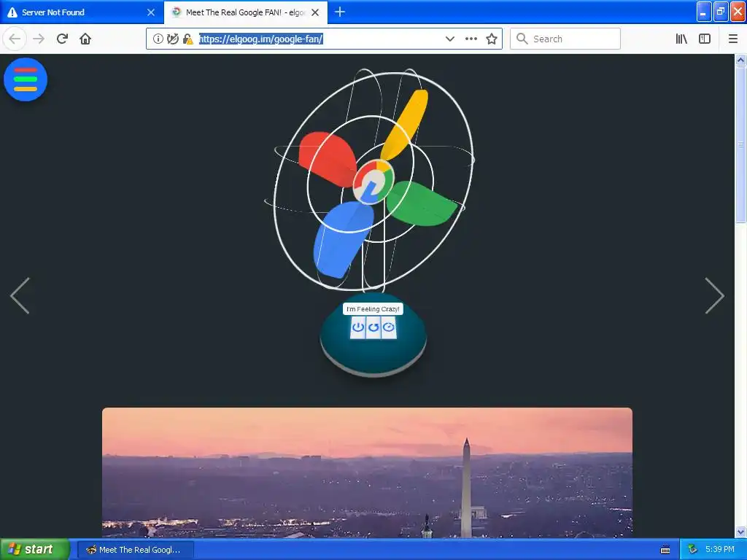Restore down the browser window
The width and height of the screenshot is (747, 560).
tap(721, 12)
